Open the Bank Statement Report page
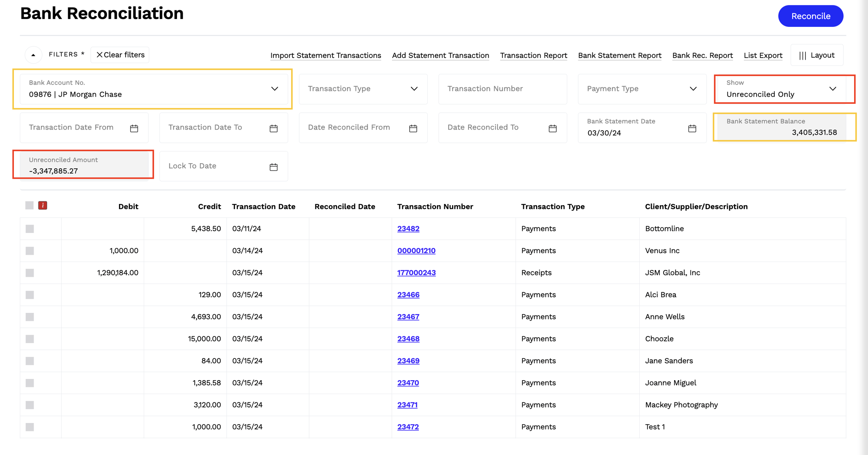Image resolution: width=868 pixels, height=455 pixels. point(619,55)
